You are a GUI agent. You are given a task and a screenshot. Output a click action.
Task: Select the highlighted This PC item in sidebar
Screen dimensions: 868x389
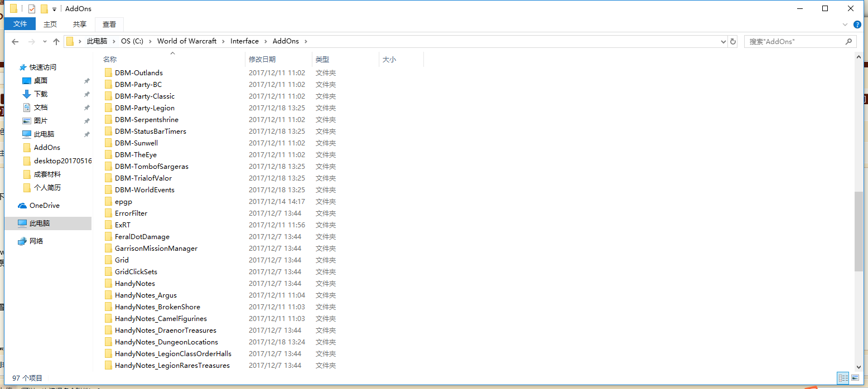click(x=48, y=223)
